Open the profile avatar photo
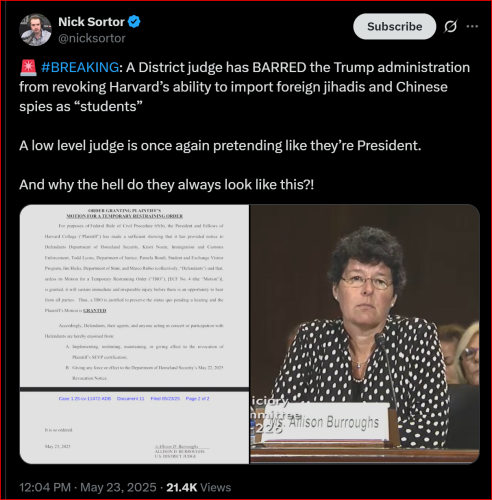Screen dimensions: 492x500 click(x=35, y=30)
